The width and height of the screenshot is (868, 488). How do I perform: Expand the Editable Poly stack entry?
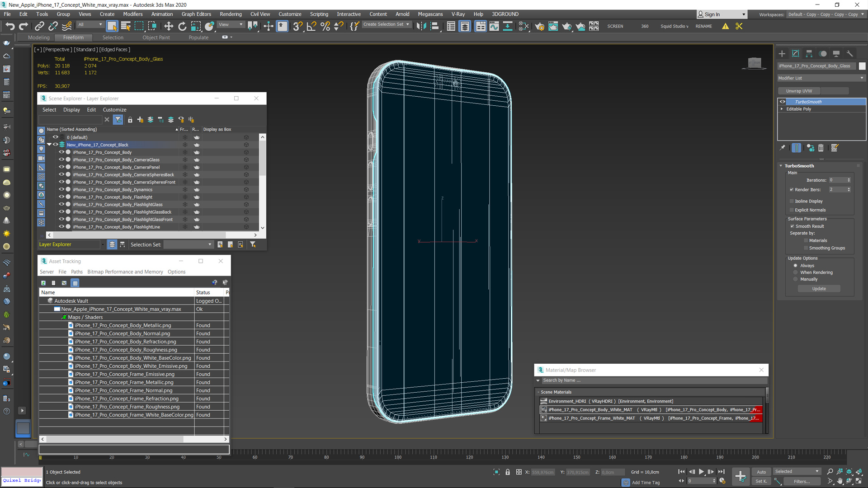[x=782, y=109]
